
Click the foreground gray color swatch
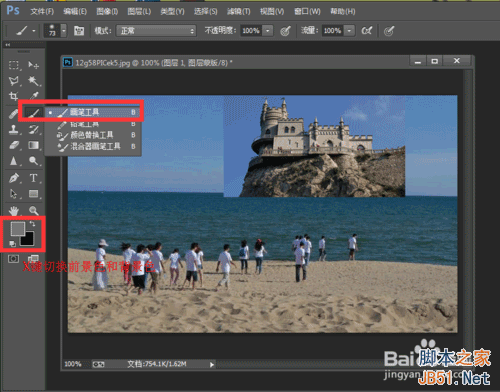pyautogui.click(x=17, y=228)
